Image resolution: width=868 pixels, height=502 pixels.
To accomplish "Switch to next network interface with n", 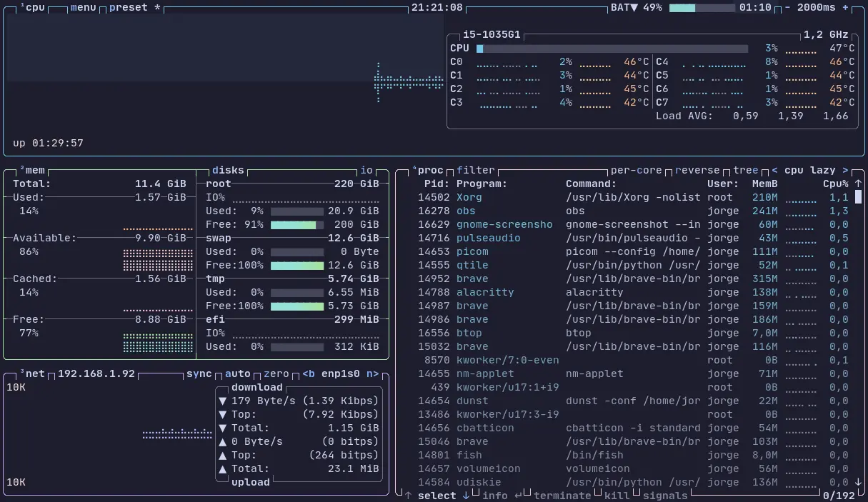I will coord(372,373).
